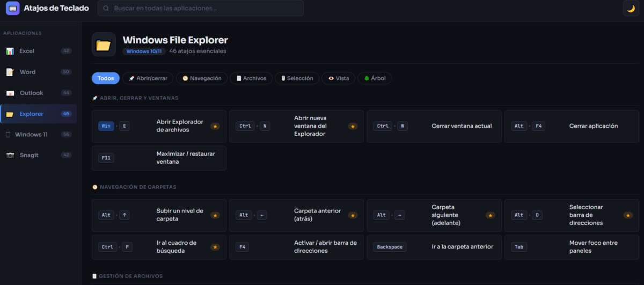Select the Árbol filter chip
Viewport: 644px width, 285px height.
375,78
